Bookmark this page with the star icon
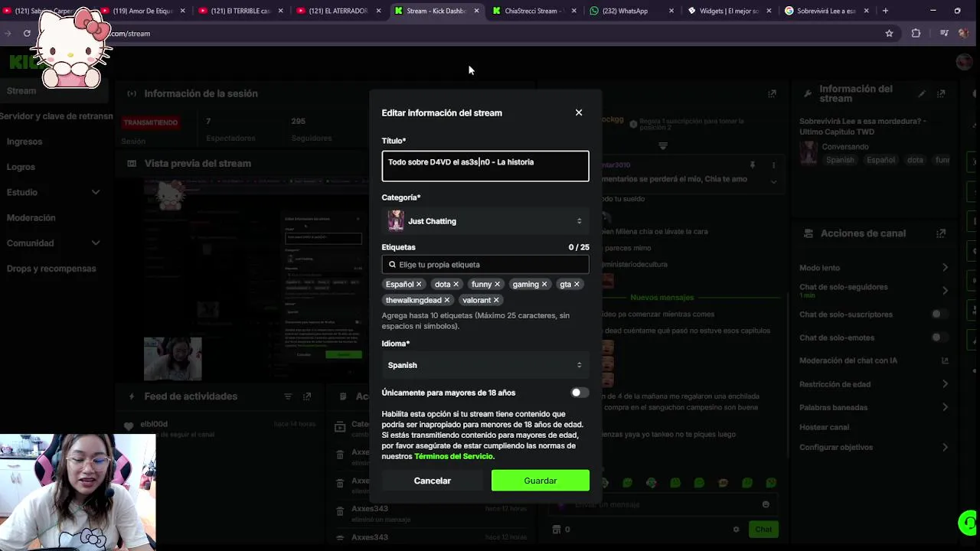The image size is (980, 551). [889, 34]
